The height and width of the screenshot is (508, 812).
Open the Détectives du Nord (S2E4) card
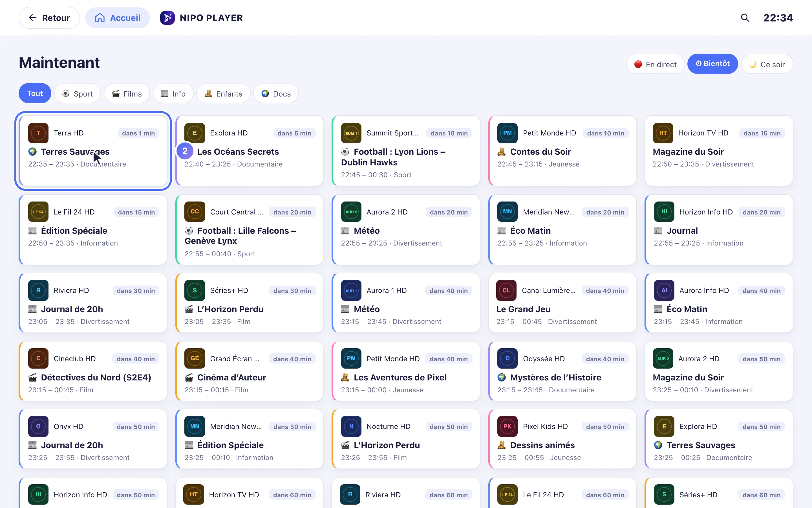93,371
